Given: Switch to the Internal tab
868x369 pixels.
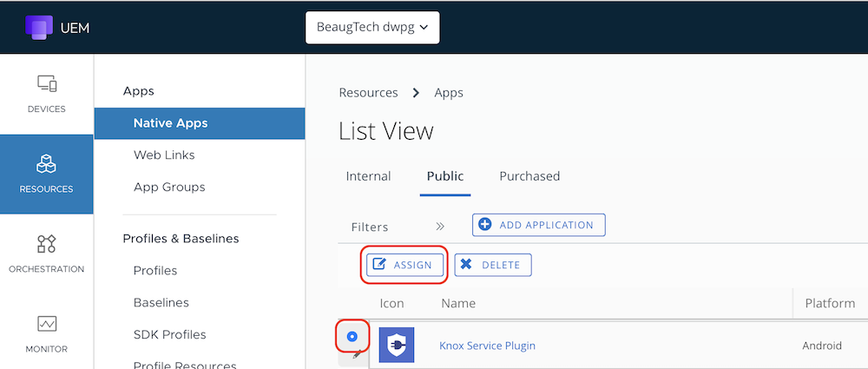Looking at the screenshot, I should point(368,176).
